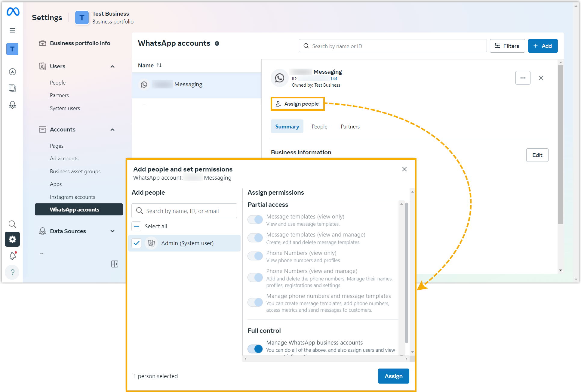This screenshot has width=581, height=392.
Task: Click the Test Business portfolio avatar
Action: (82, 17)
